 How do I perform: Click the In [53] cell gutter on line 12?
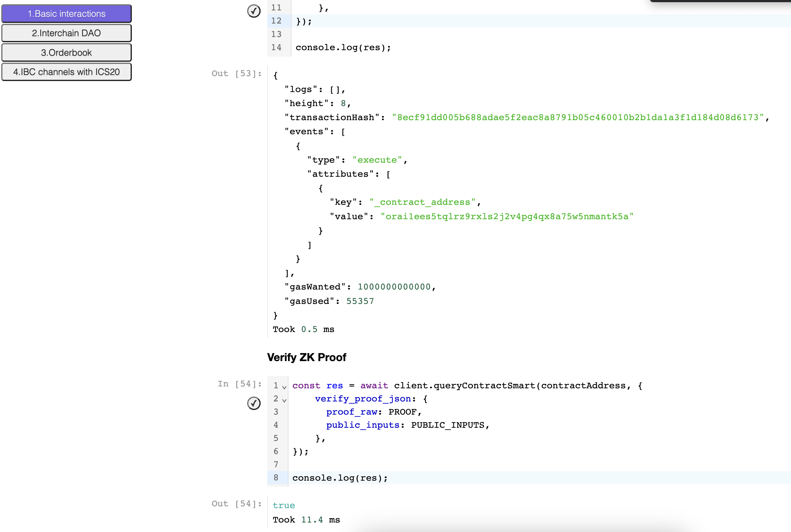click(276, 21)
